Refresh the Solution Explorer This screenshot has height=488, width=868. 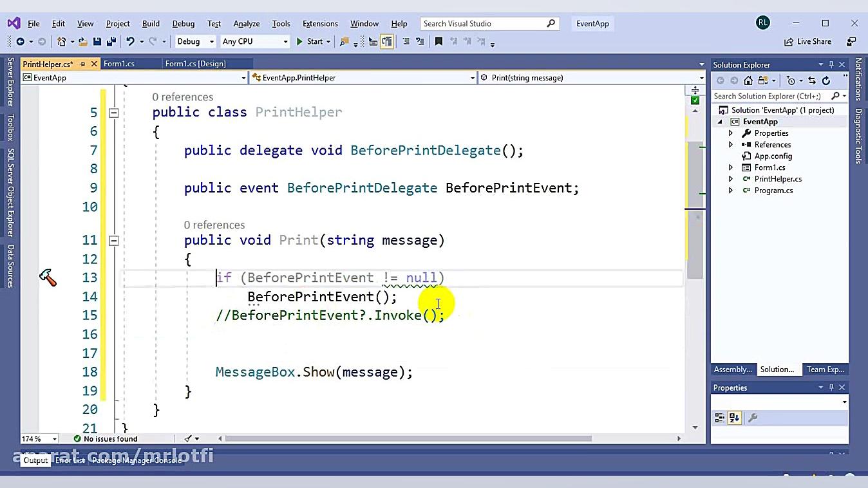pyautogui.click(x=826, y=80)
